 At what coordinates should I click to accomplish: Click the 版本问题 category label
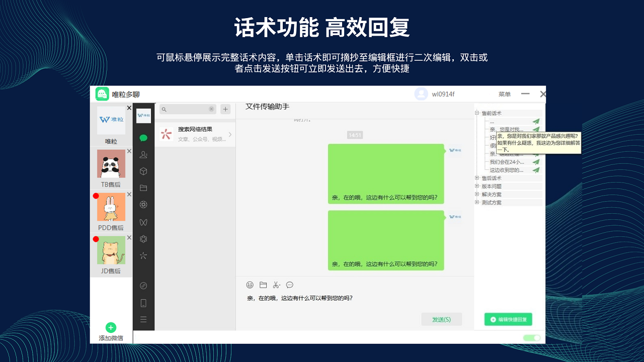[492, 186]
